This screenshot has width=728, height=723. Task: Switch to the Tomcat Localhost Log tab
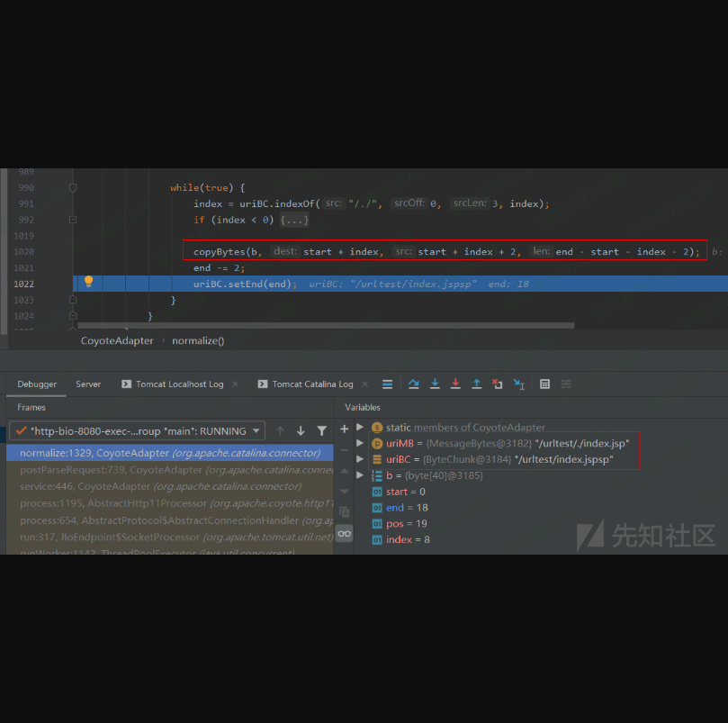click(x=179, y=384)
